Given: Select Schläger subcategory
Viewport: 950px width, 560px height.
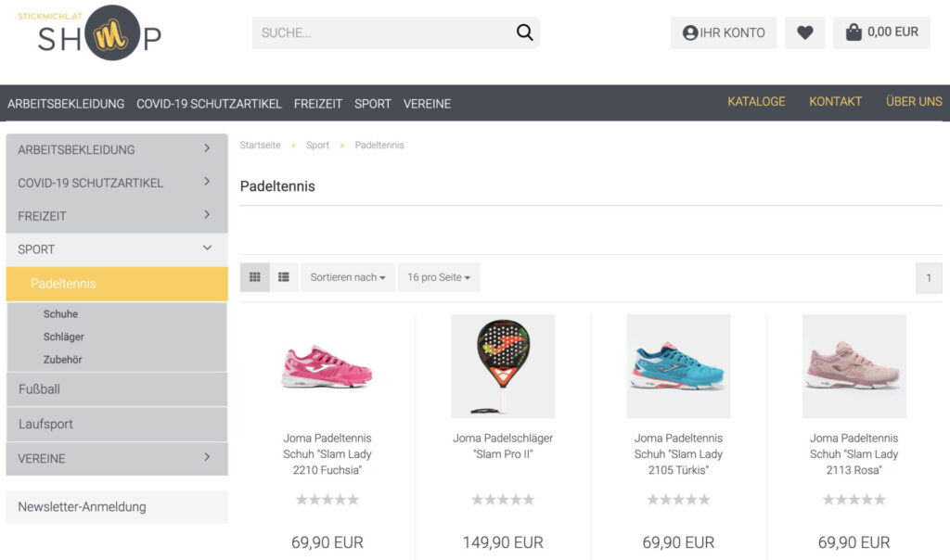Looking at the screenshot, I should [64, 337].
